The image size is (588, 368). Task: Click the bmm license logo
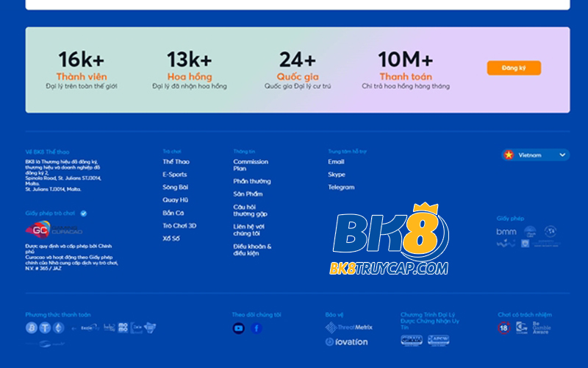point(506,232)
